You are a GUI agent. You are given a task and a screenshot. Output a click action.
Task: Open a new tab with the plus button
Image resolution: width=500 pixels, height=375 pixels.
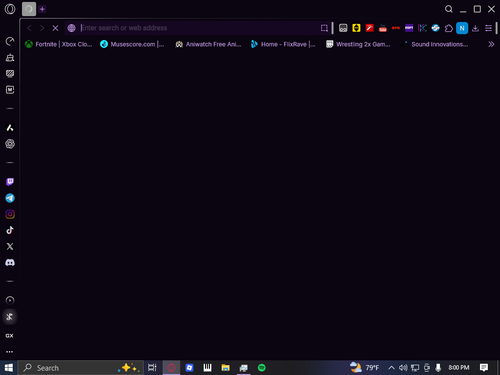tap(42, 9)
